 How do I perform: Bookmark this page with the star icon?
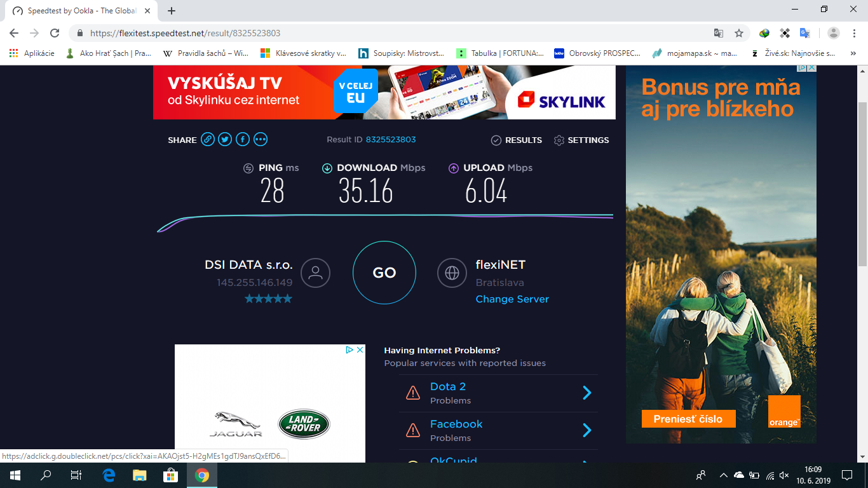point(739,33)
